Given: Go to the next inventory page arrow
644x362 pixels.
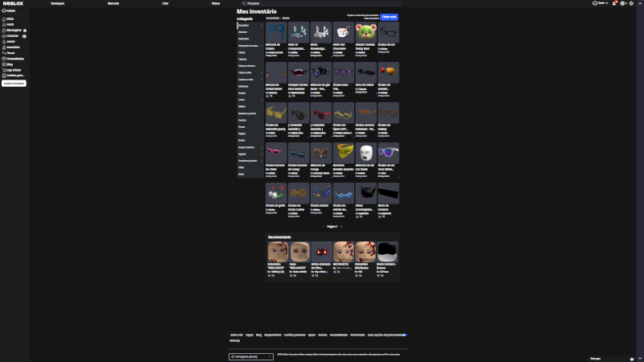Looking at the screenshot, I should (341, 227).
